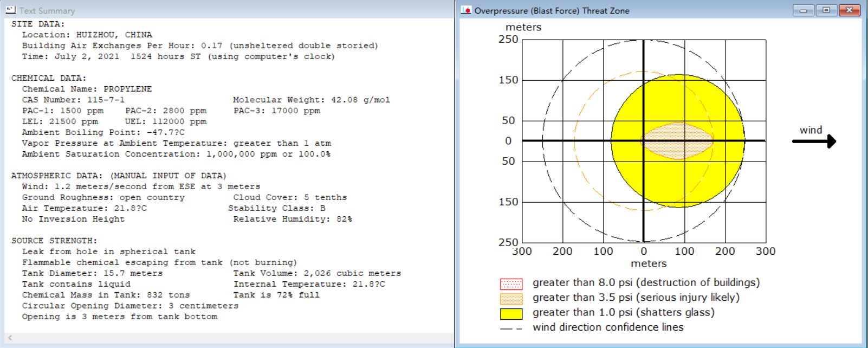Close the Overpressure Threat Zone window

[x=850, y=10]
